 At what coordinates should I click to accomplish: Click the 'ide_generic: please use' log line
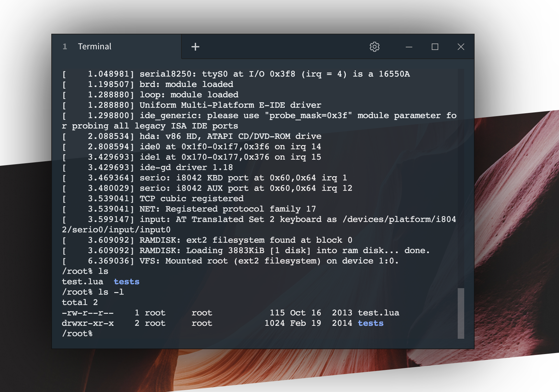coord(259,121)
